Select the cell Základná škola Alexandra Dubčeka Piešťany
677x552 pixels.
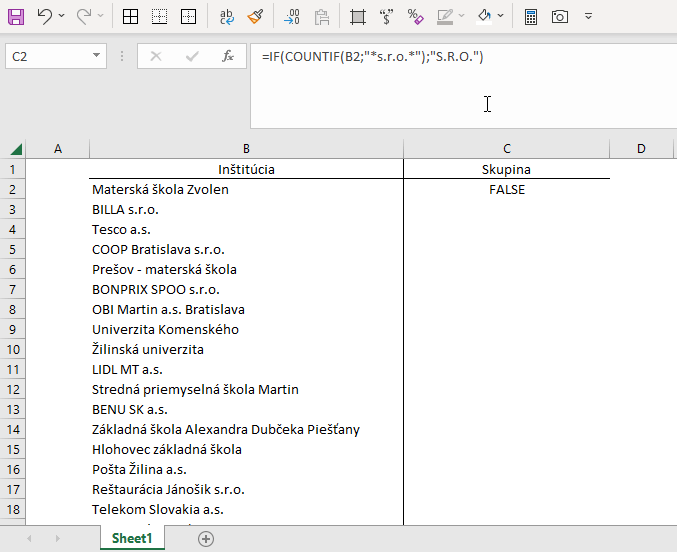246,429
